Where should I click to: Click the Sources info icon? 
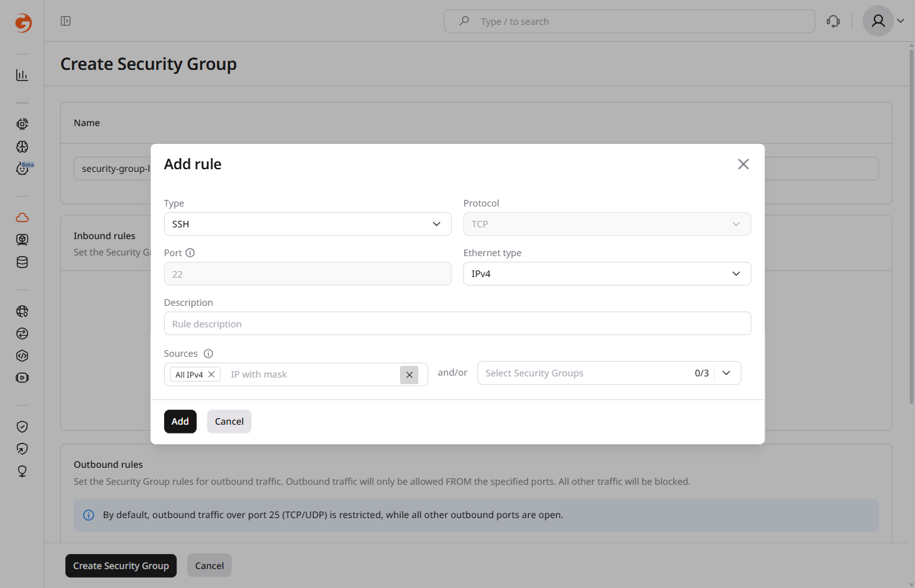pyautogui.click(x=208, y=353)
